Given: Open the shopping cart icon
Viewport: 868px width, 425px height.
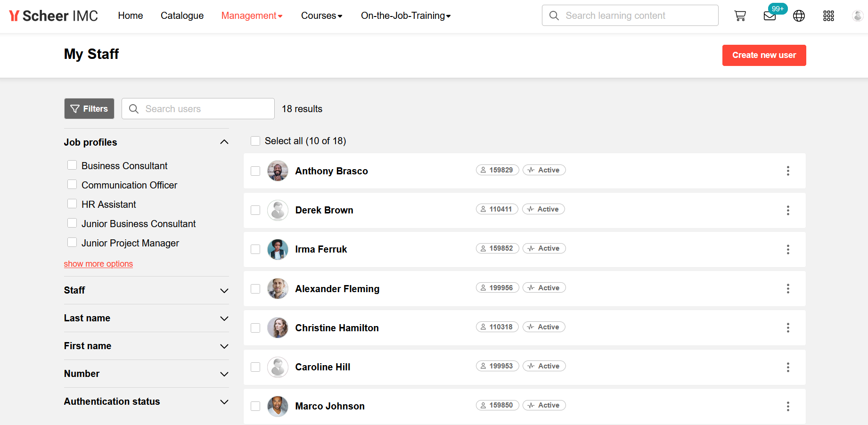Looking at the screenshot, I should coord(740,16).
